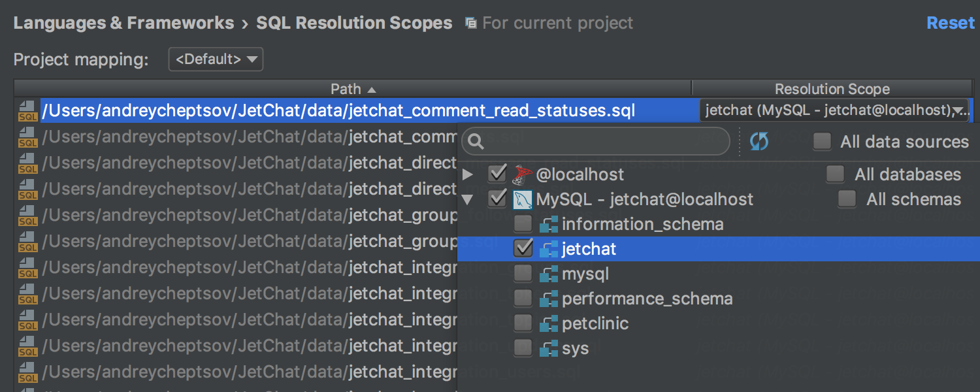The height and width of the screenshot is (392, 980).
Task: Select the 'mysql' schema label
Action: click(585, 274)
